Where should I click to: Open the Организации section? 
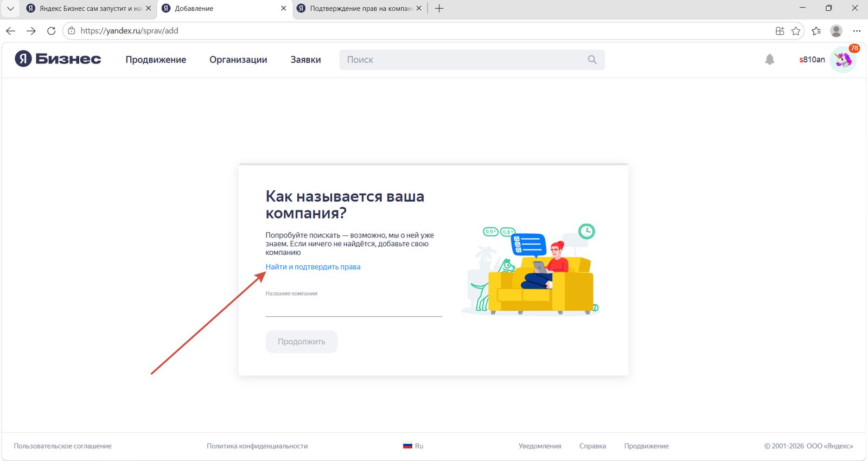238,60
